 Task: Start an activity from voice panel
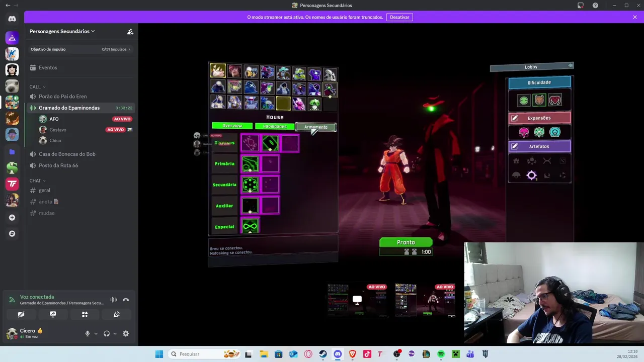tap(85, 314)
